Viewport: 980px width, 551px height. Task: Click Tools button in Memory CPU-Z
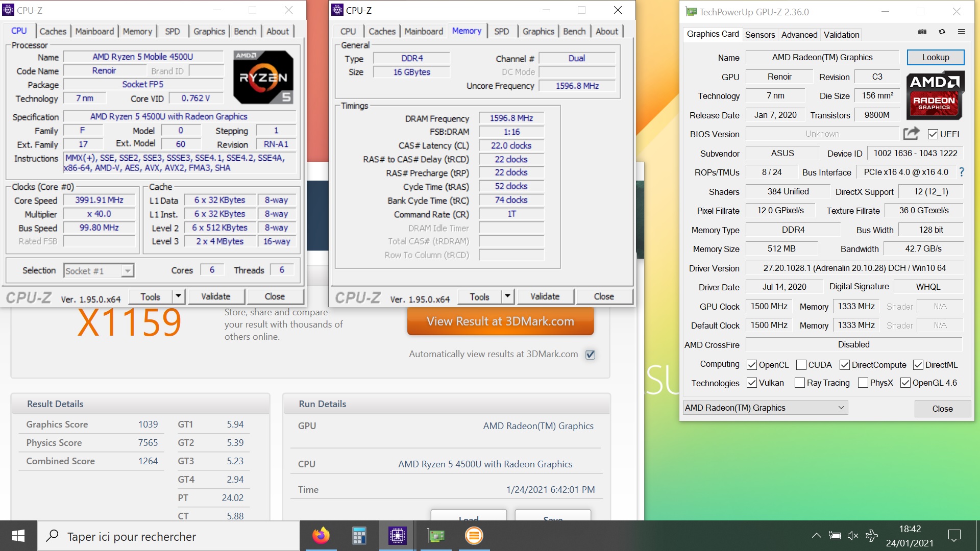479,296
